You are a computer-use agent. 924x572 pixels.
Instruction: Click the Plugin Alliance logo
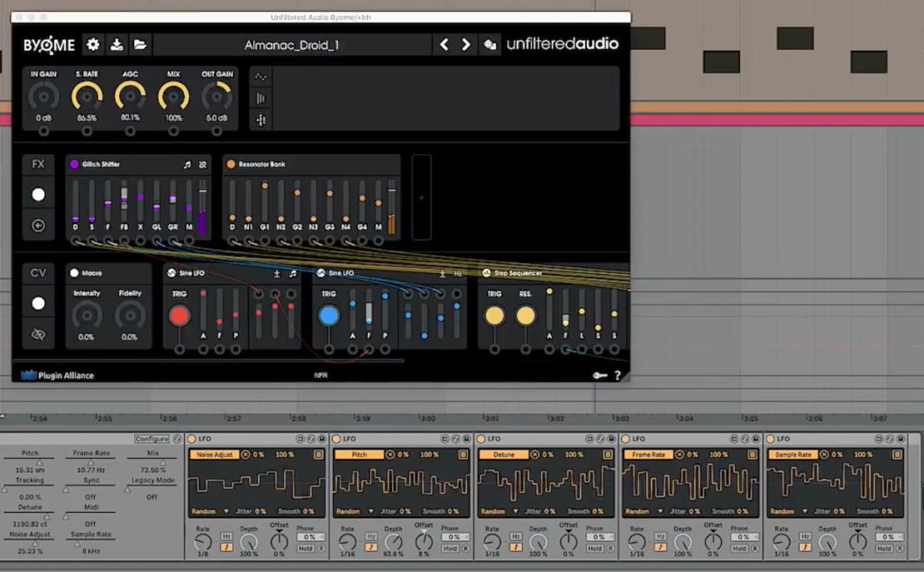tap(58, 375)
